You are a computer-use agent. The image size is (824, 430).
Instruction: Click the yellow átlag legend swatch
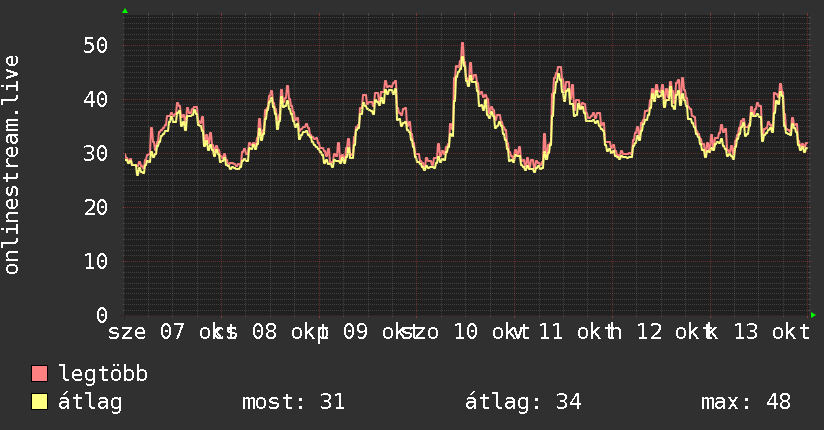click(x=39, y=402)
